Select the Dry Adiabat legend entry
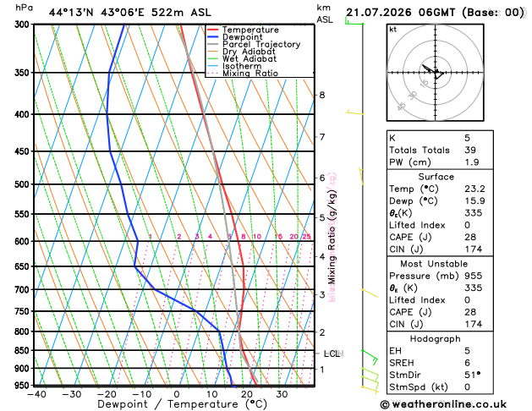The image size is (532, 411). tap(241, 52)
